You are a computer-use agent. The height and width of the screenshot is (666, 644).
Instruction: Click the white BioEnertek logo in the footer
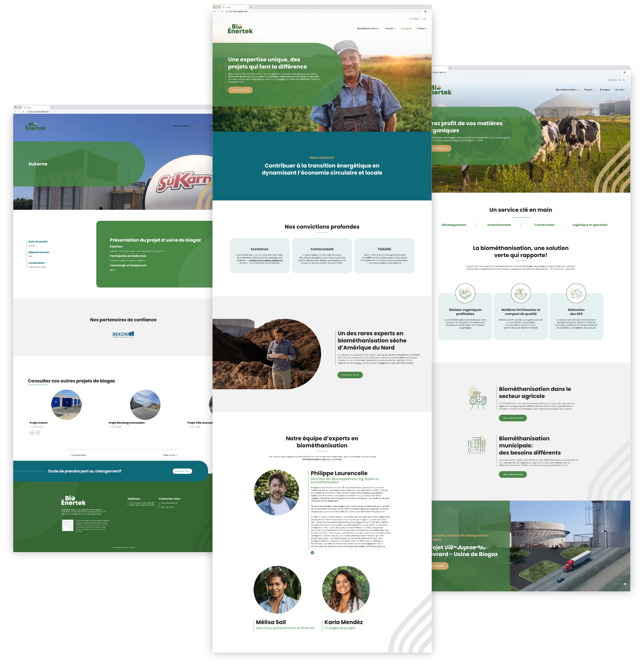click(73, 500)
